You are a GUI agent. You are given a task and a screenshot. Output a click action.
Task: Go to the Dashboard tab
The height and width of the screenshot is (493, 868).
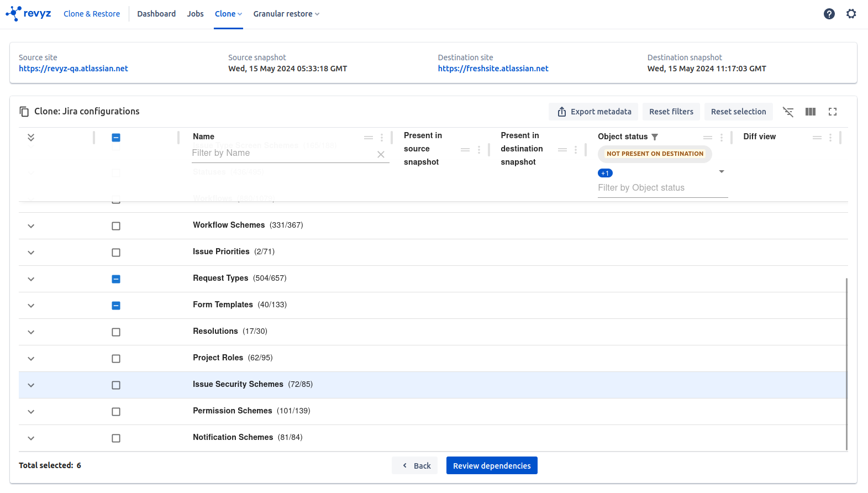(x=156, y=14)
